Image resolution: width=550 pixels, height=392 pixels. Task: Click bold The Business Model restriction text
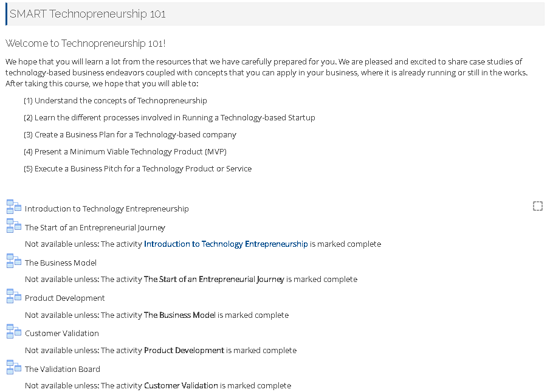(x=180, y=315)
